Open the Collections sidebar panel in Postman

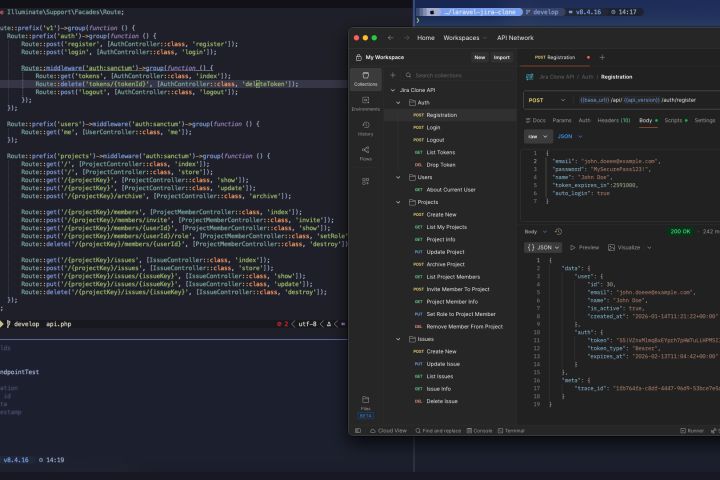[x=366, y=79]
